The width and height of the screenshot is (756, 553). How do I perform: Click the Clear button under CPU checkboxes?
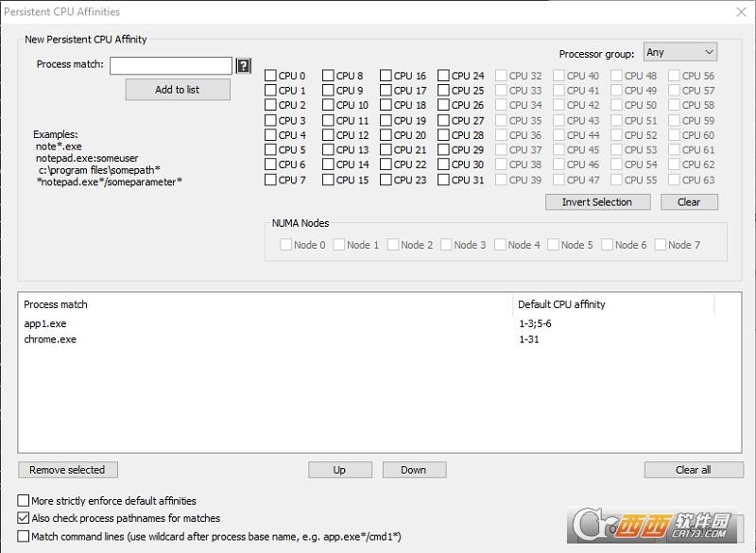[689, 202]
